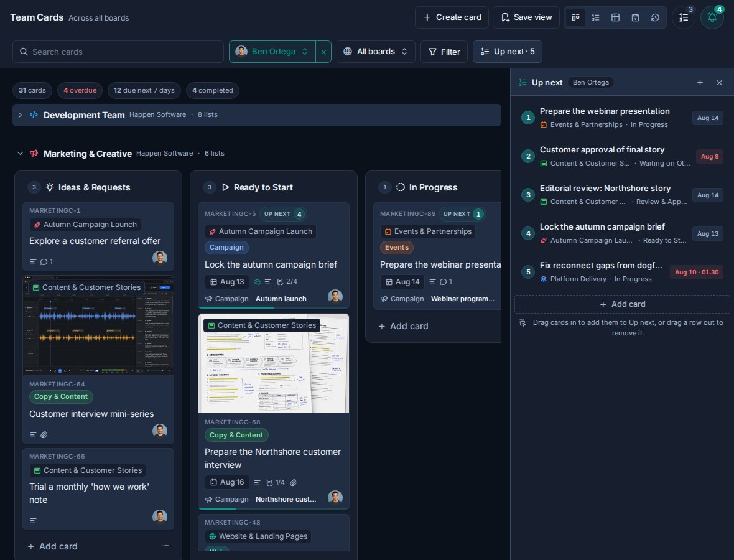The image size is (734, 560).
Task: Click the Events label on MARKETINGC-89
Action: tap(396, 247)
